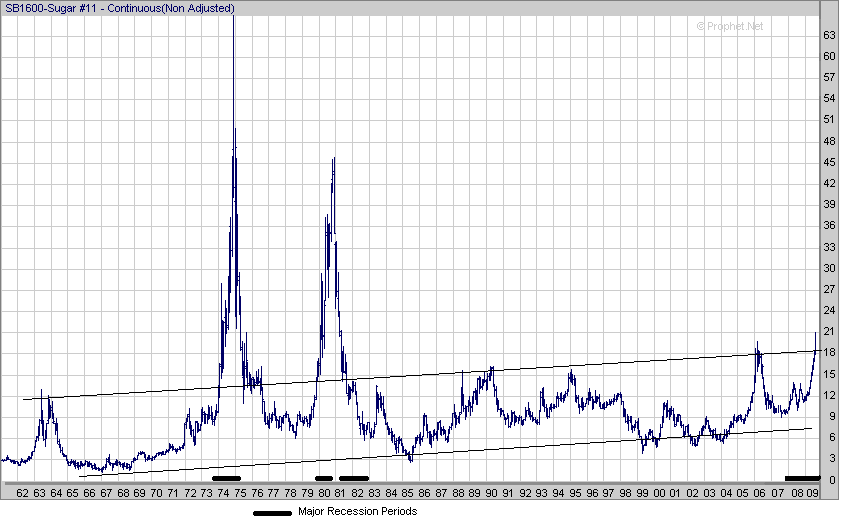Click year label 70 on time axis
Viewport: 854px width, 525px height.
point(156,493)
